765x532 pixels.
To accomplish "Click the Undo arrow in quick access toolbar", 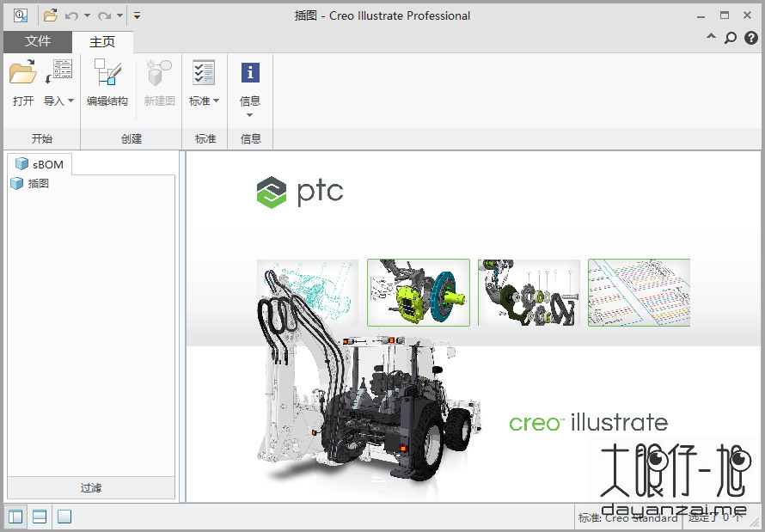I will tap(71, 15).
